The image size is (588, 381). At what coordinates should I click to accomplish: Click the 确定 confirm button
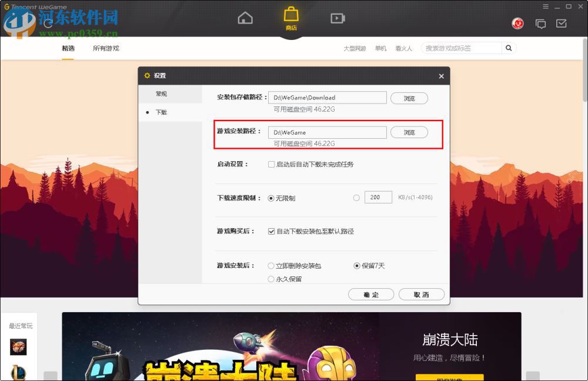click(371, 294)
